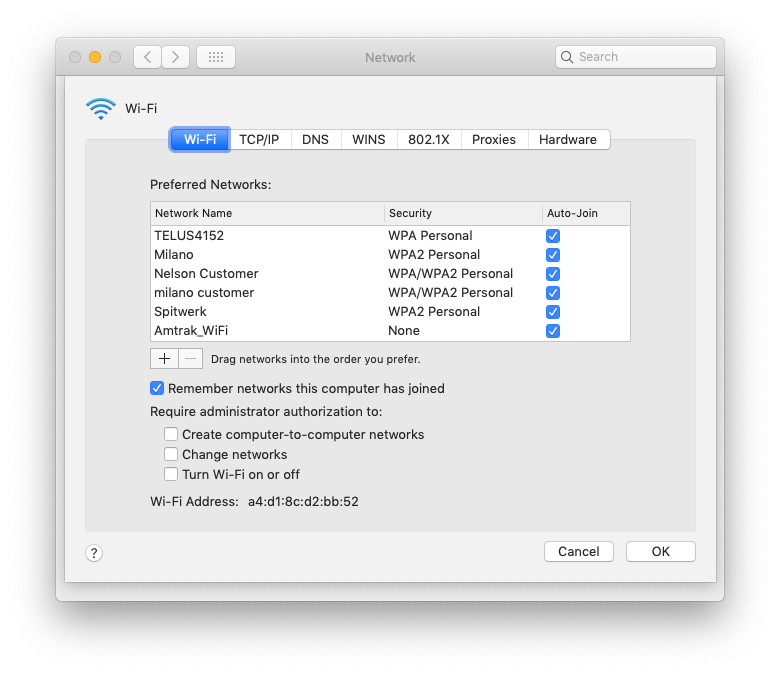The height and width of the screenshot is (675, 780).
Task: Select the milano customer network
Action: pyautogui.click(x=390, y=292)
